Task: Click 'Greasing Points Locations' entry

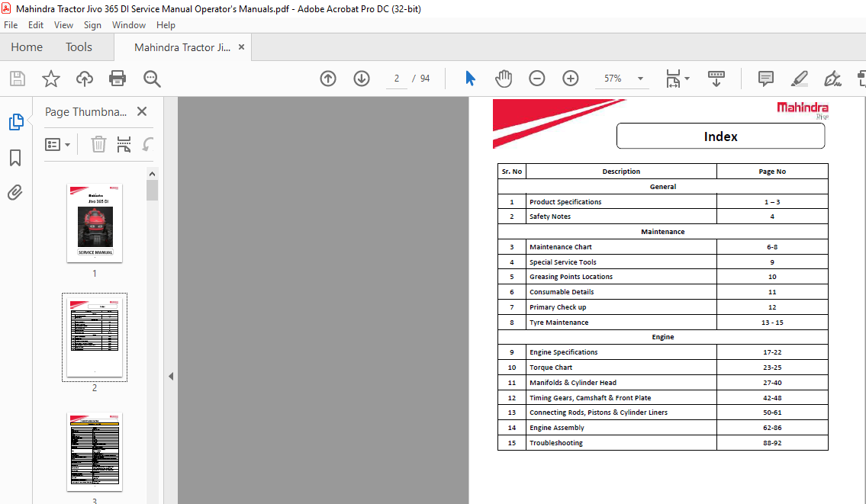Action: click(571, 277)
